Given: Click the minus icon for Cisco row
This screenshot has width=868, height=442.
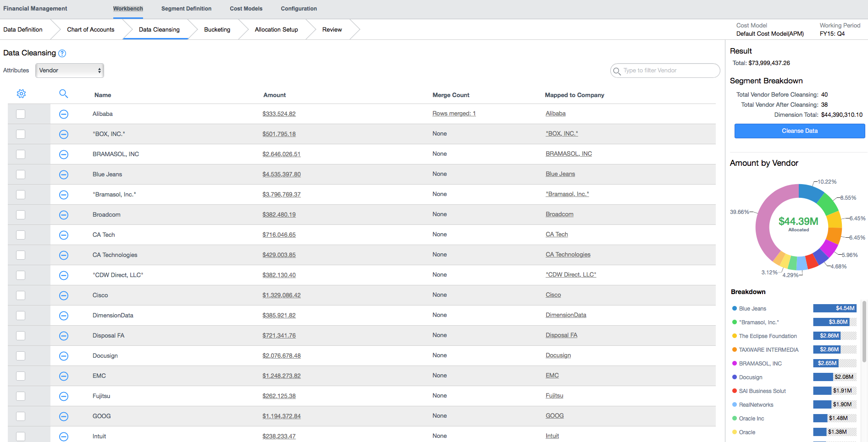Looking at the screenshot, I should pos(64,295).
